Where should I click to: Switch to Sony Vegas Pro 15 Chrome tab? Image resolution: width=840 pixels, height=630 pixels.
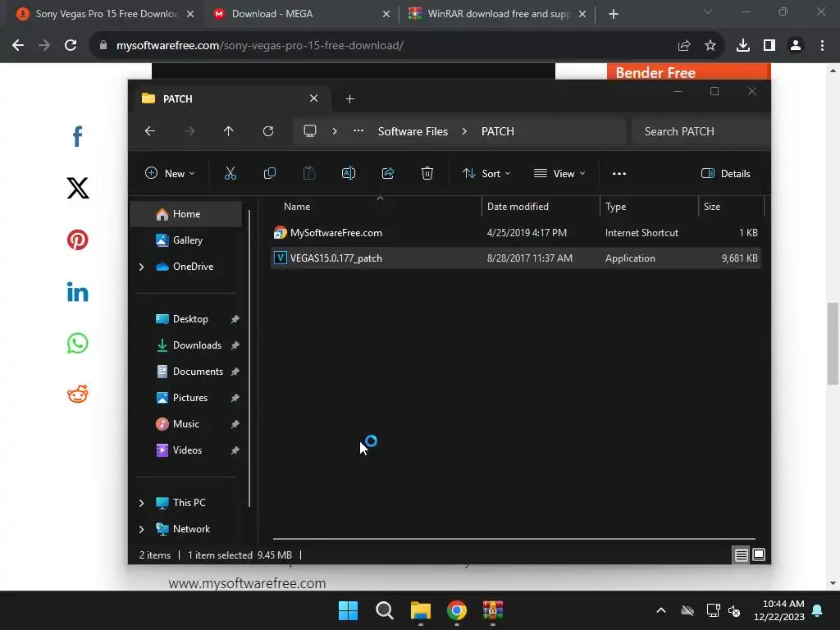pyautogui.click(x=105, y=14)
